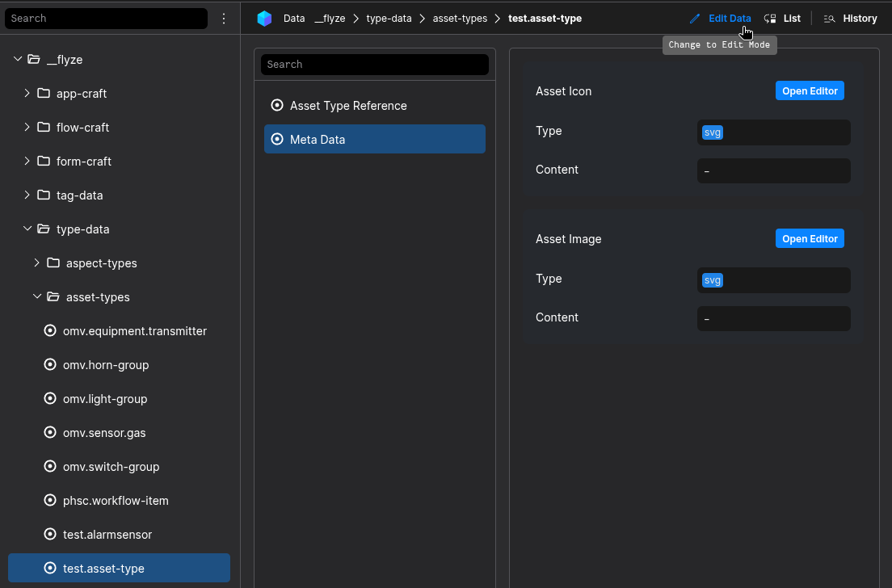Click the sidebar tree Search field
The image size is (892, 588).
[x=107, y=19]
